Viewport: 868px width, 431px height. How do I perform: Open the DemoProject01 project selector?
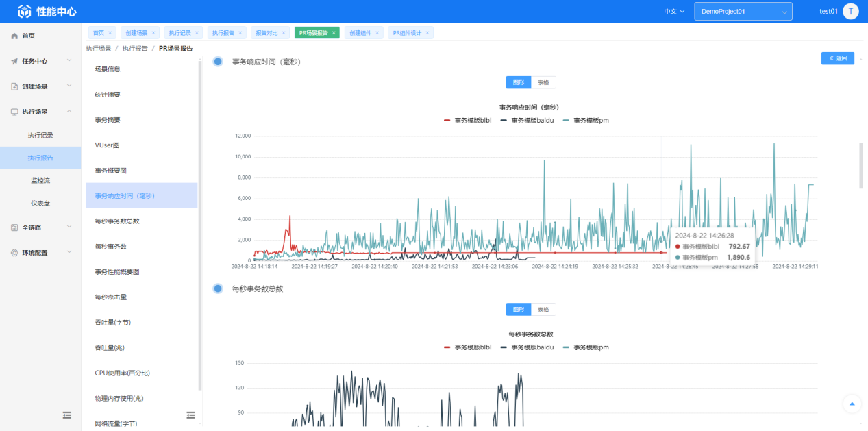click(x=743, y=12)
